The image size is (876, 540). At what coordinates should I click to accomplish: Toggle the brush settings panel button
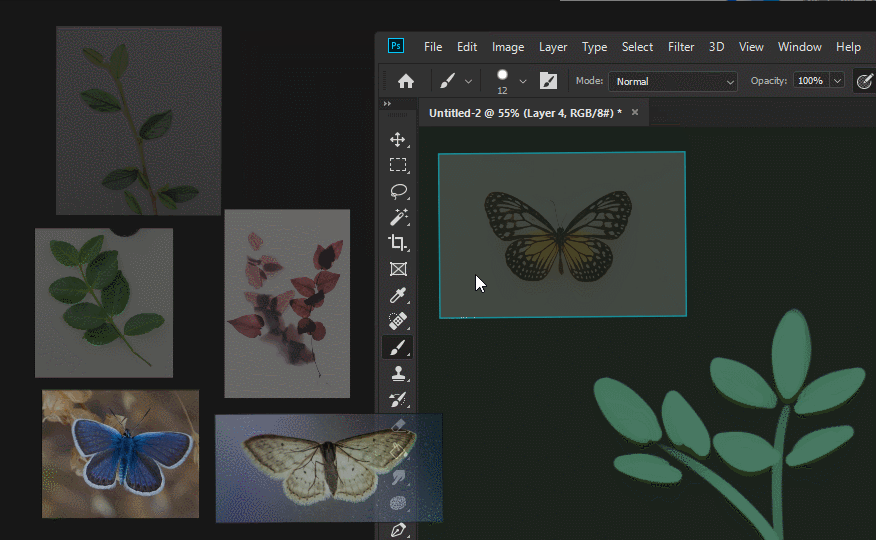pyautogui.click(x=548, y=81)
